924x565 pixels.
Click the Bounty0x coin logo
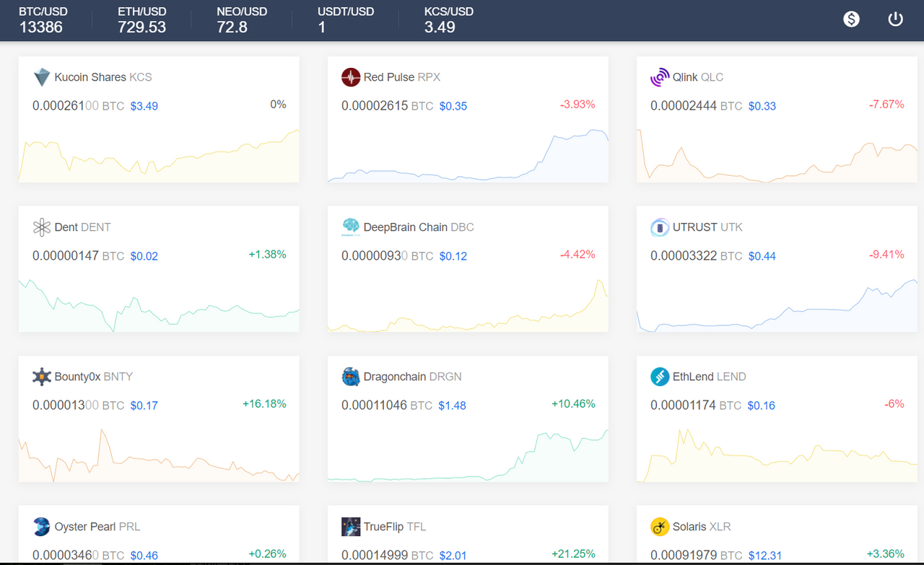tap(42, 377)
